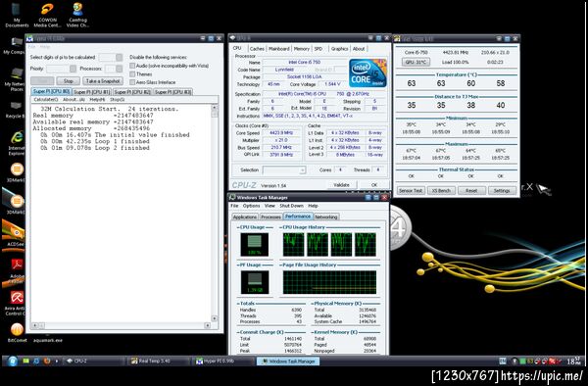
Task: Click the Validate button in CPU-Z
Action: pyautogui.click(x=341, y=185)
